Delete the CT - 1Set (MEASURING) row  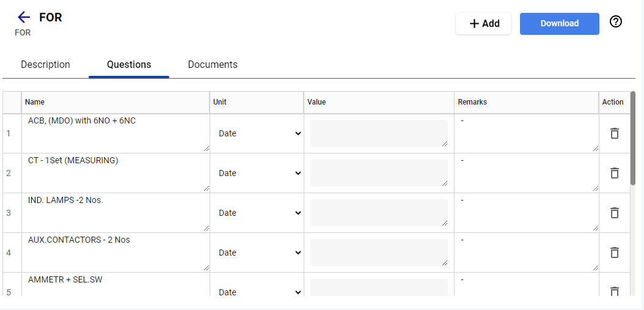pyautogui.click(x=615, y=173)
